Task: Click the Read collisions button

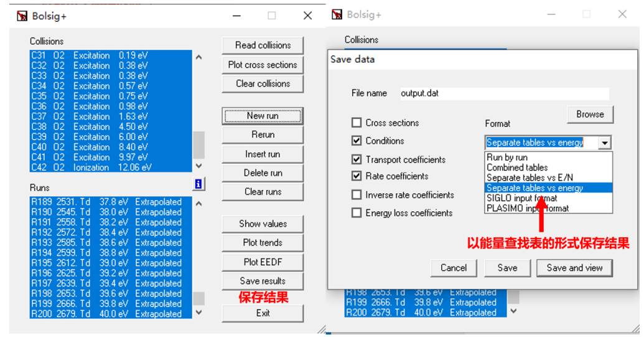Action: pos(263,45)
